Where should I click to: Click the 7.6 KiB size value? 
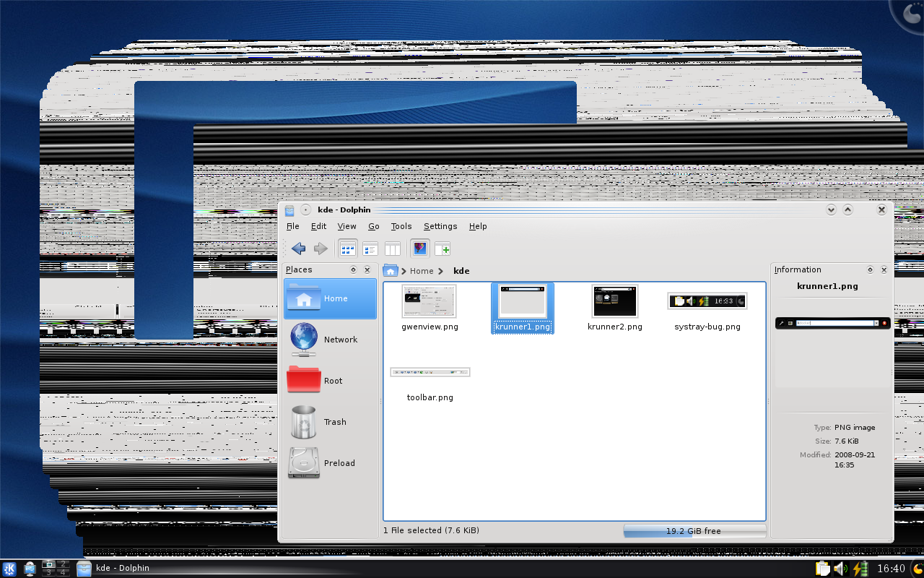847,441
